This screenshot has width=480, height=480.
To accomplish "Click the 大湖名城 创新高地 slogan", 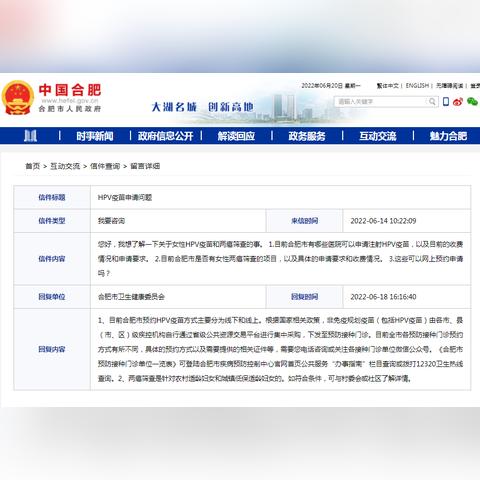I will click(202, 107).
